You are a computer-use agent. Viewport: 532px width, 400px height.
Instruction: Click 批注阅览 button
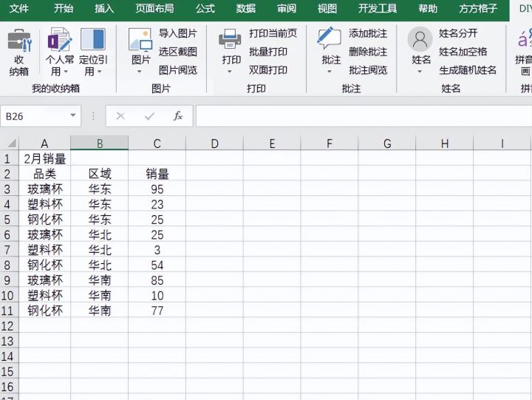(368, 70)
